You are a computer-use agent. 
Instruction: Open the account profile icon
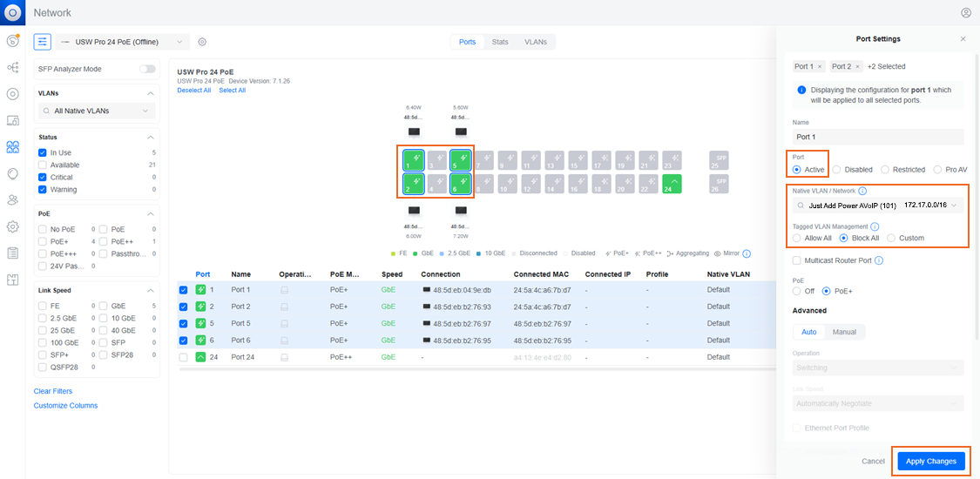966,12
